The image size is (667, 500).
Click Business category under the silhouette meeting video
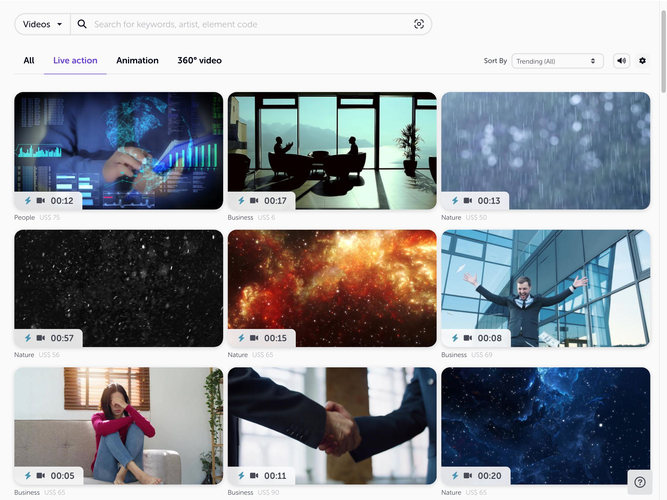tap(241, 217)
